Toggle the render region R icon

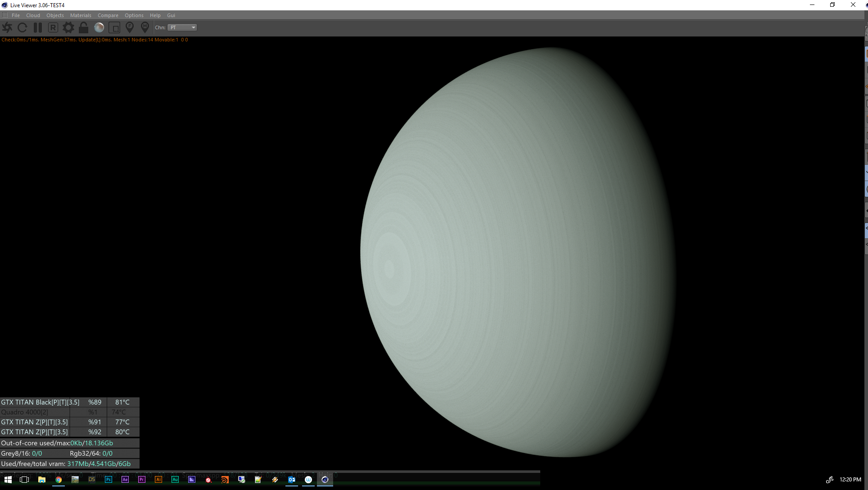(53, 27)
